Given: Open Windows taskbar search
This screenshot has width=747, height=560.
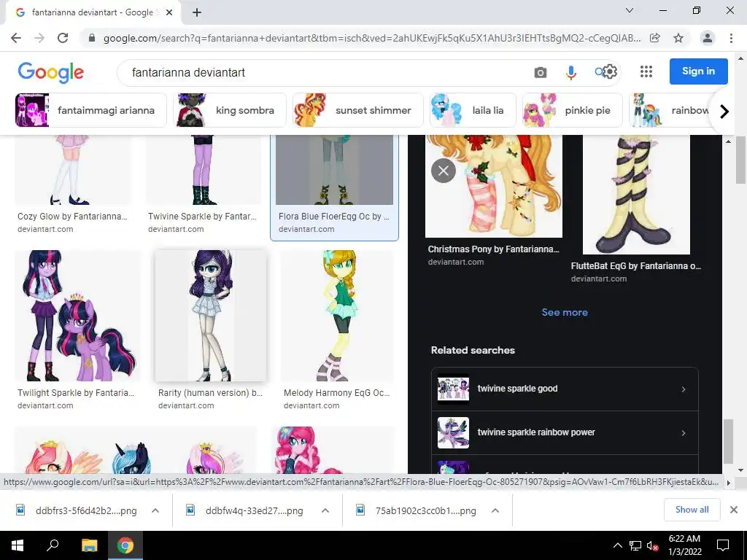Looking at the screenshot, I should (53, 545).
